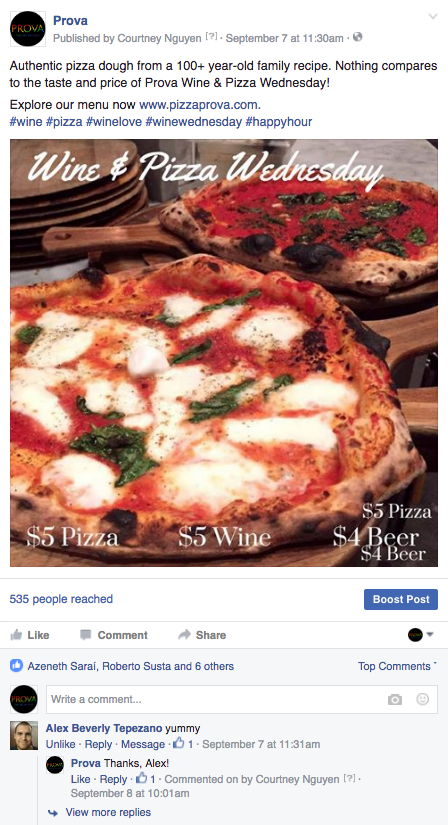This screenshot has width=448, height=825.
Task: Open the #winewednesday hashtag
Action: (193, 122)
